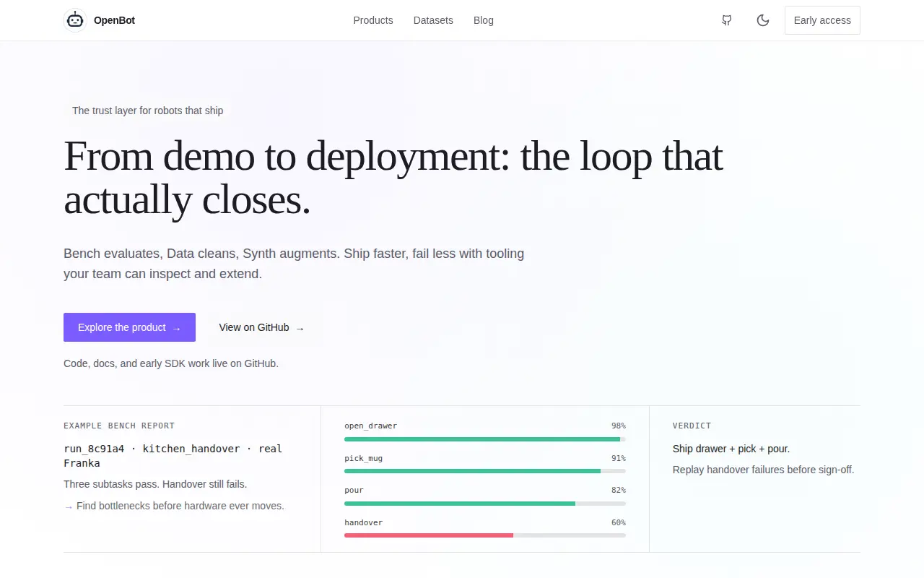Follow the View on GitHub link

(262, 327)
